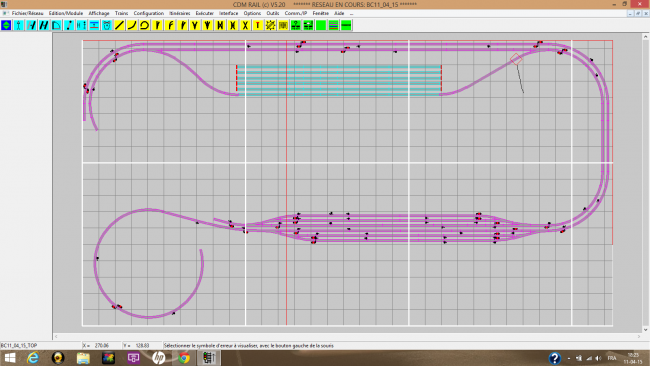Open the Configuration menu

(148, 13)
